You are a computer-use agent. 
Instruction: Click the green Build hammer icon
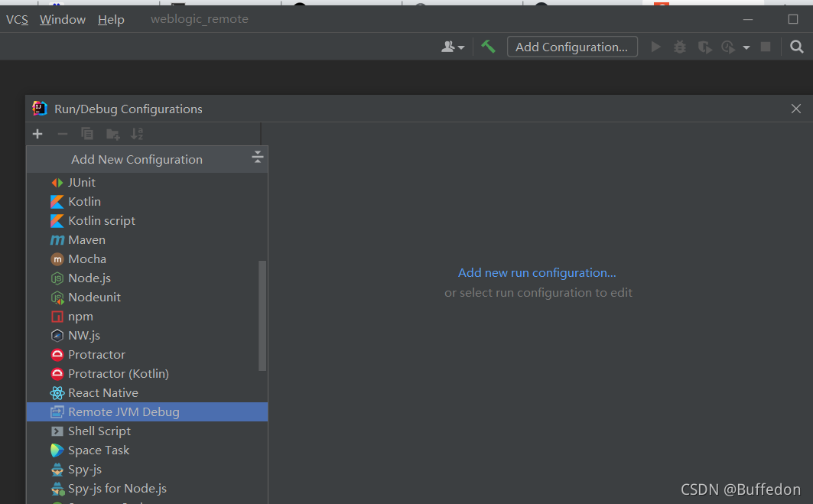pyautogui.click(x=488, y=47)
